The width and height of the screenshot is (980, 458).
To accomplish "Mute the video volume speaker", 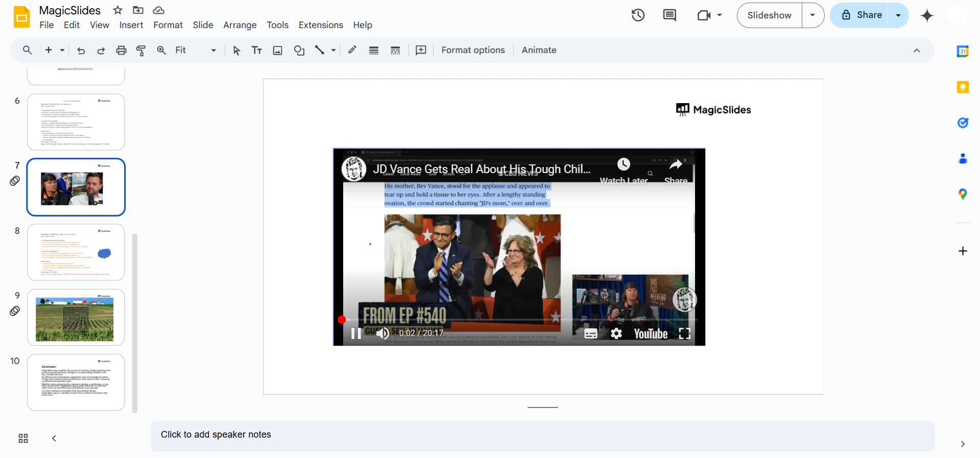I will coord(383,333).
